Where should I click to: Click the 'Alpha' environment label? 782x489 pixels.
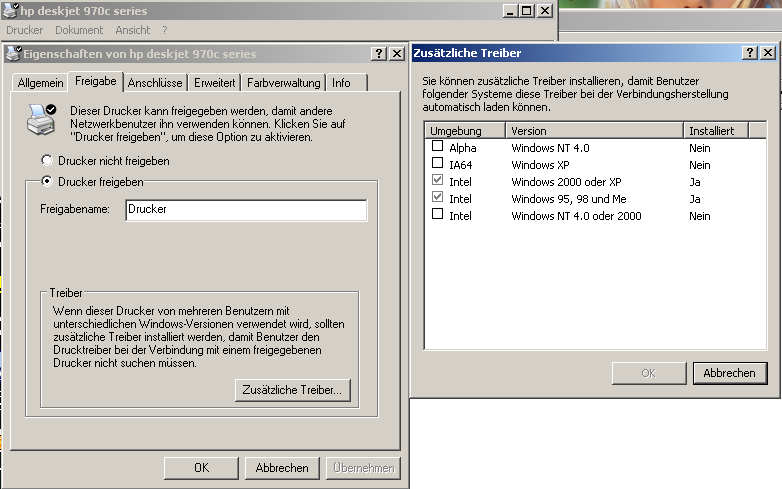pos(462,148)
